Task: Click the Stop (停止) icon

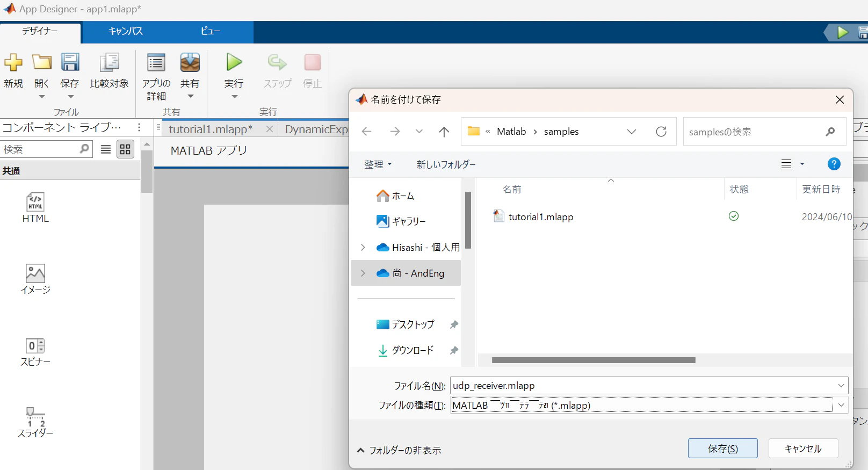Action: tap(312, 62)
